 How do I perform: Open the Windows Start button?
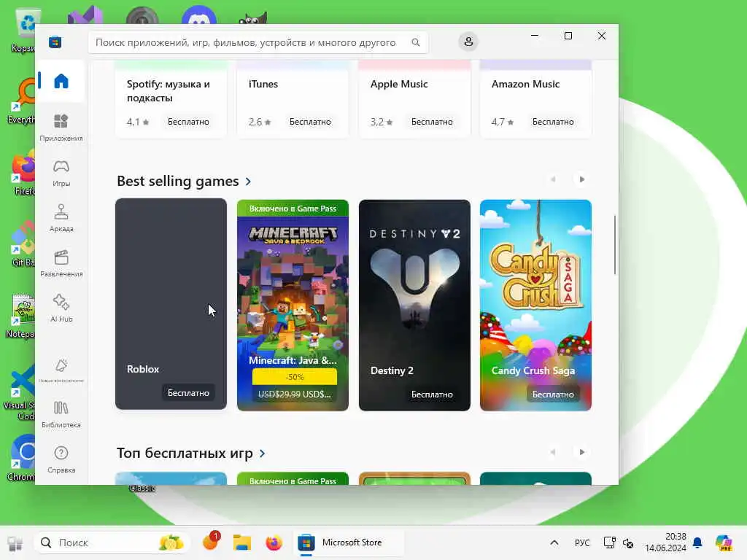click(15, 542)
